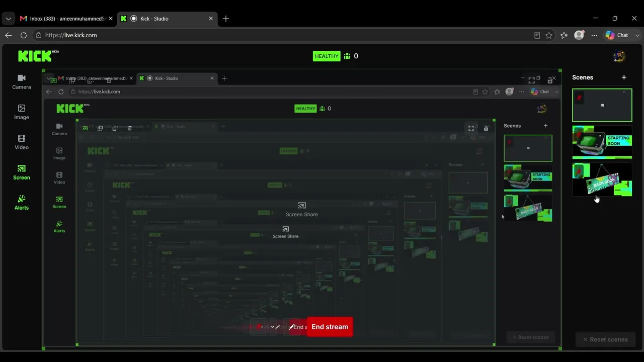View site information for live.kick.com
Viewport: 644px width, 362px height.
[38, 35]
